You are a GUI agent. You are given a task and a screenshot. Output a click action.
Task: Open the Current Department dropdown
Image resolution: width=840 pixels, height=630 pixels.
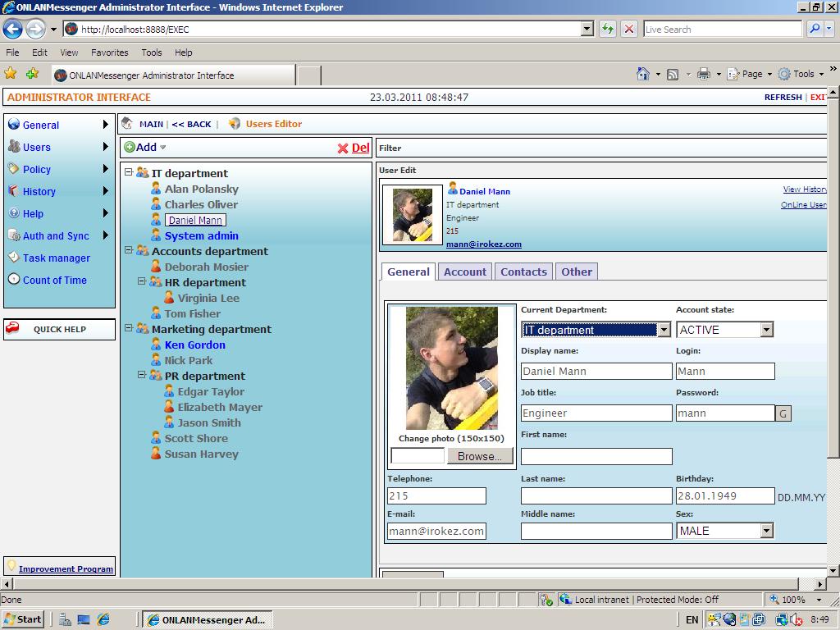tap(664, 330)
